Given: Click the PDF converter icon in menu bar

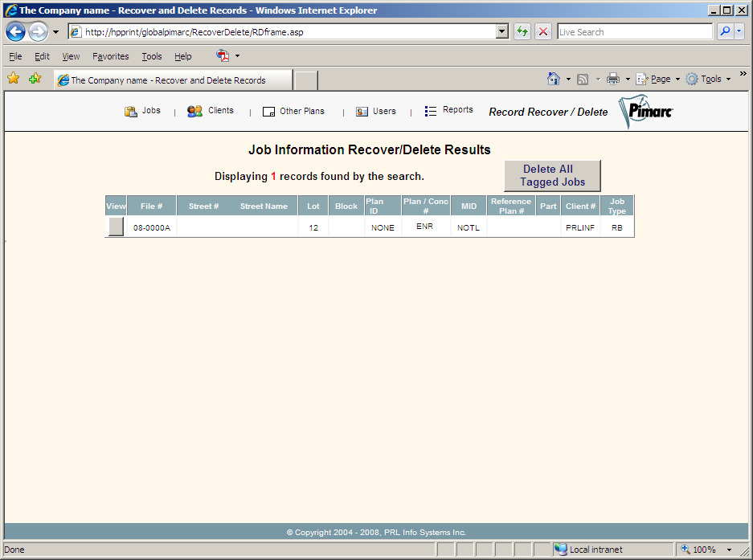Looking at the screenshot, I should (x=223, y=55).
